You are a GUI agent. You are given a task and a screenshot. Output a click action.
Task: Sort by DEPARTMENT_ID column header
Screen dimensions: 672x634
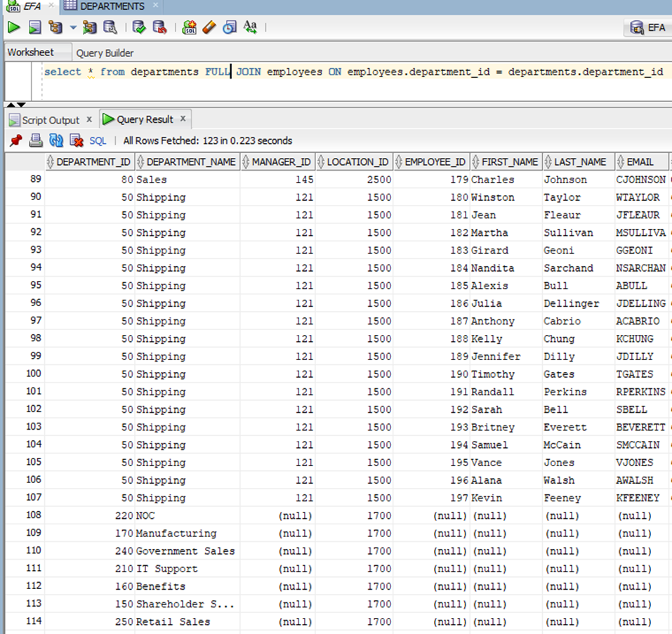pos(90,162)
